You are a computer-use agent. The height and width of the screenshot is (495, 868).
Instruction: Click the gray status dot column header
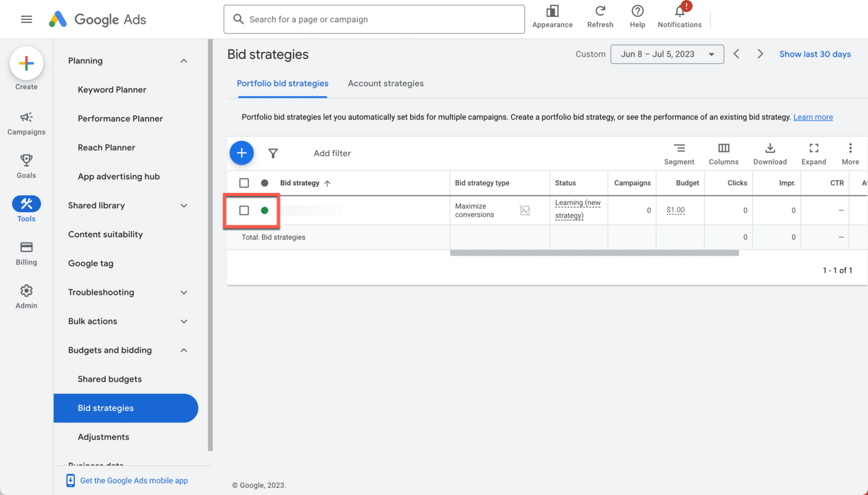[265, 183]
